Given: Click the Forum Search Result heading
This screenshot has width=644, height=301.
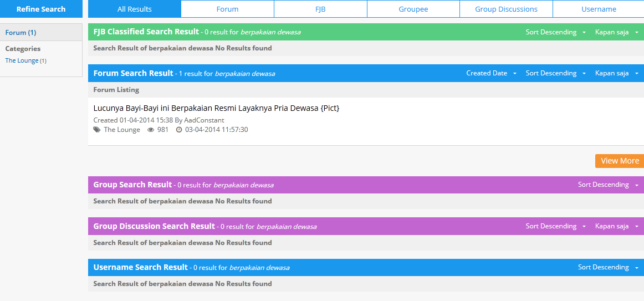Looking at the screenshot, I should click(134, 73).
